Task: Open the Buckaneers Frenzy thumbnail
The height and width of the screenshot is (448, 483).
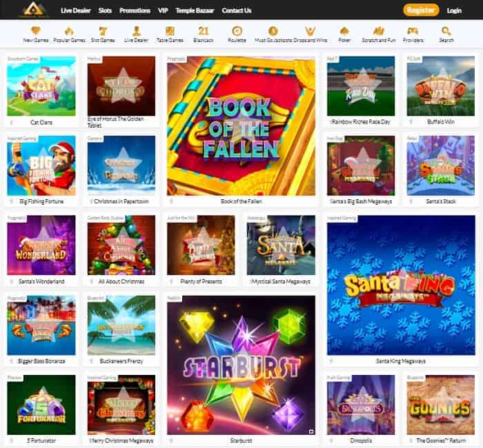Action: click(121, 325)
